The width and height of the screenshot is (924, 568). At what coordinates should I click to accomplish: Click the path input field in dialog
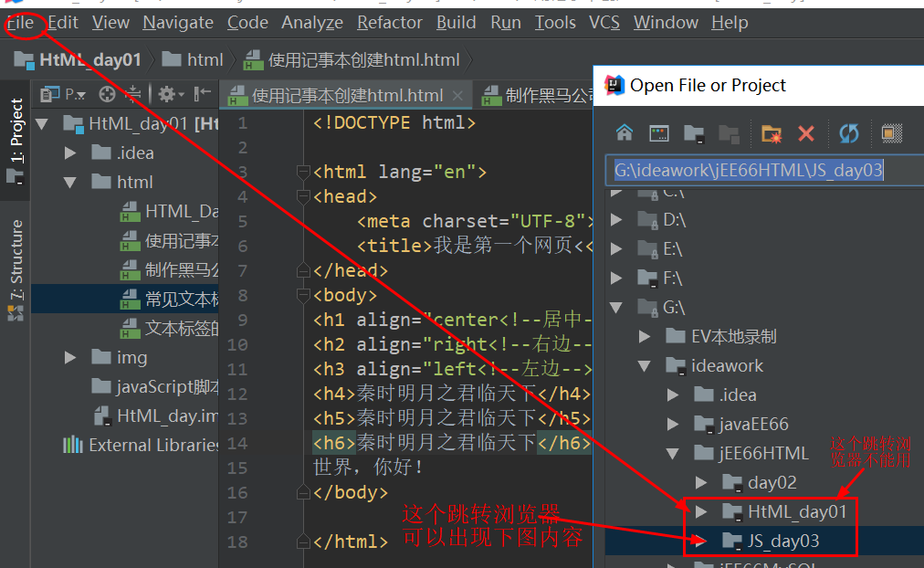[764, 170]
